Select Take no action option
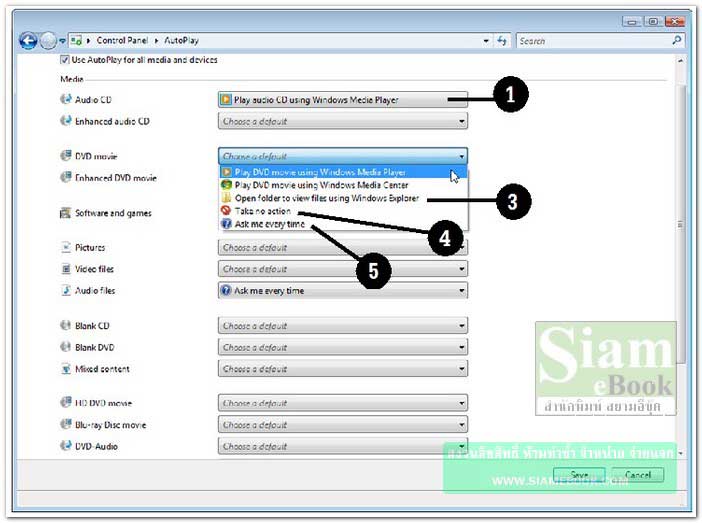 tap(343, 211)
